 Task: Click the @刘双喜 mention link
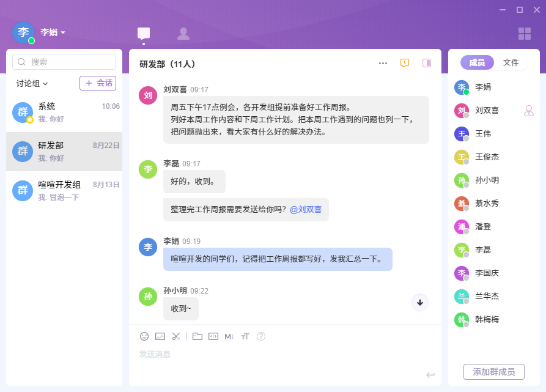tap(306, 210)
